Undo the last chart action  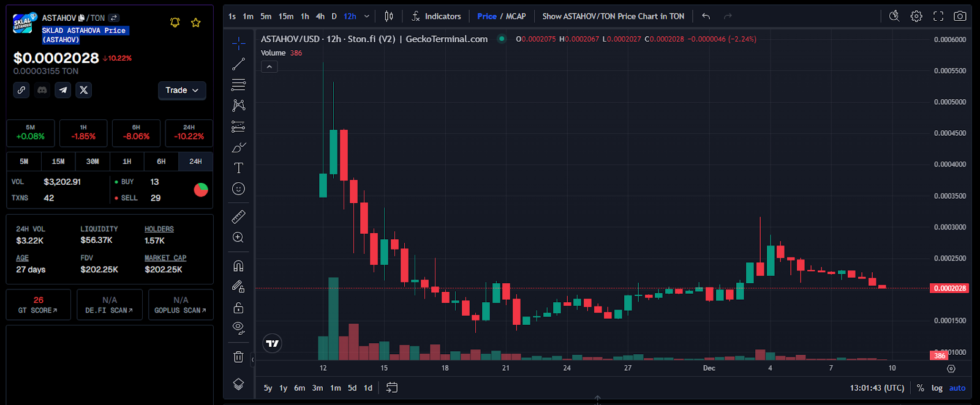(x=706, y=17)
